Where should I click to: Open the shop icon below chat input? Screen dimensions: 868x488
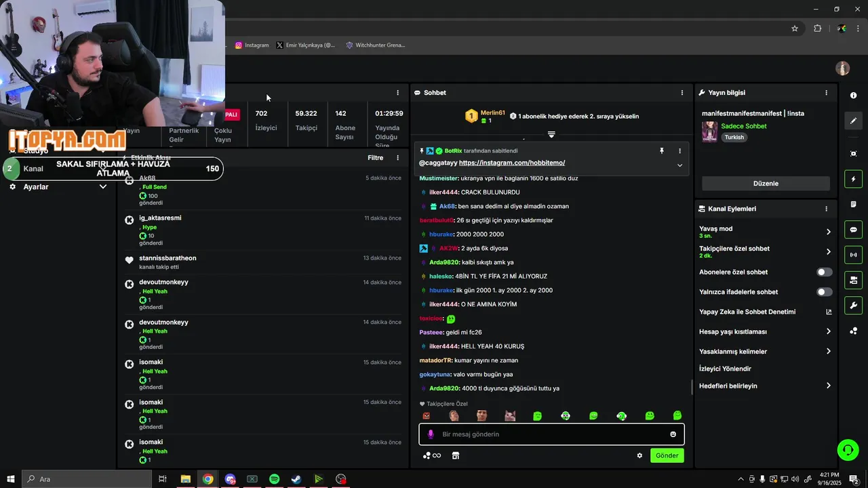coord(456,455)
